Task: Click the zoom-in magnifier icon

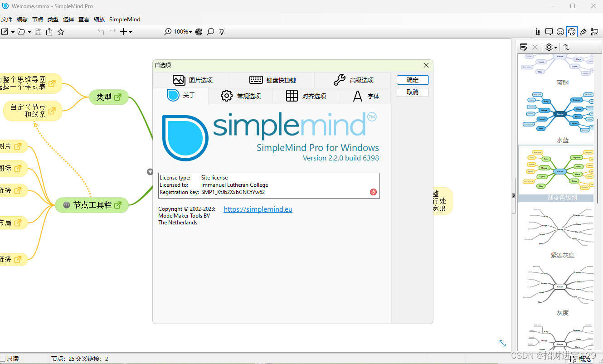Action: click(x=168, y=32)
